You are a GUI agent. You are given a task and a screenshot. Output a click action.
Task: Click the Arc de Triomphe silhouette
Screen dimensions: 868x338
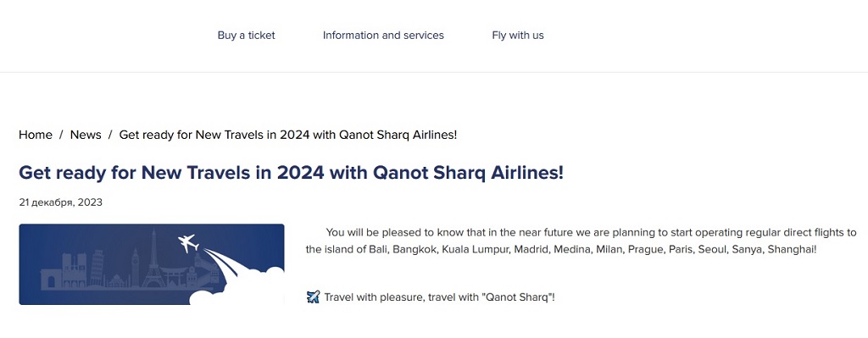51,279
